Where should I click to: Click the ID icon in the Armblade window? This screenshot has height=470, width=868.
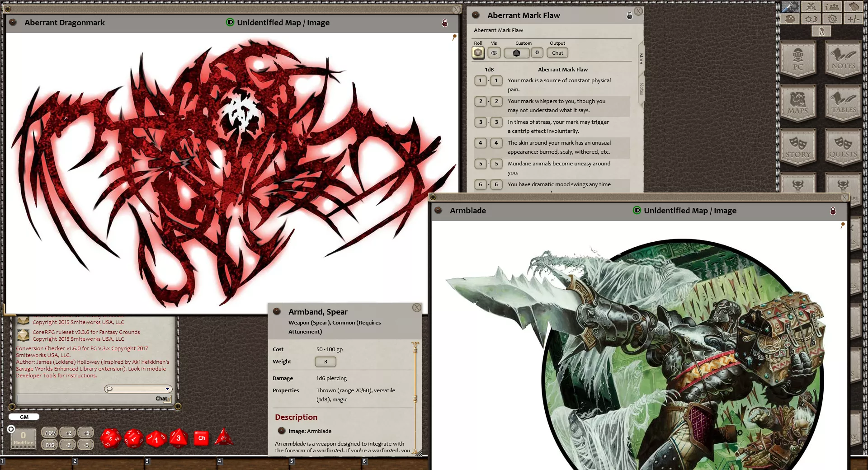click(637, 211)
